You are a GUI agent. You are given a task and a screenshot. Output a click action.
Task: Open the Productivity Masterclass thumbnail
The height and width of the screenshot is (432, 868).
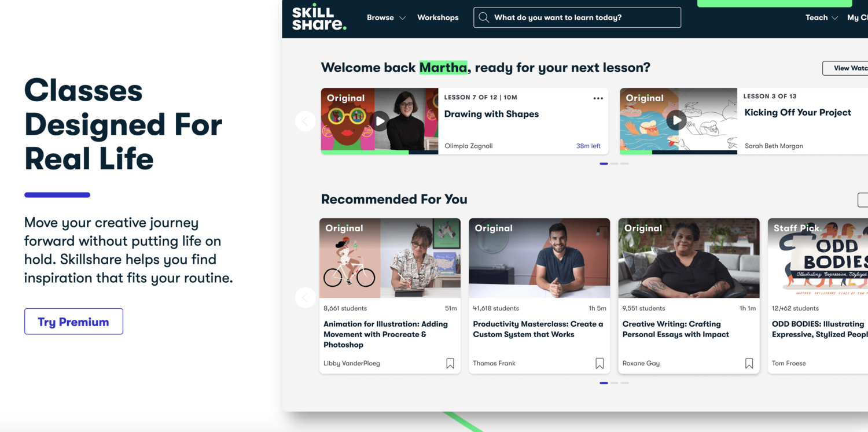(539, 258)
